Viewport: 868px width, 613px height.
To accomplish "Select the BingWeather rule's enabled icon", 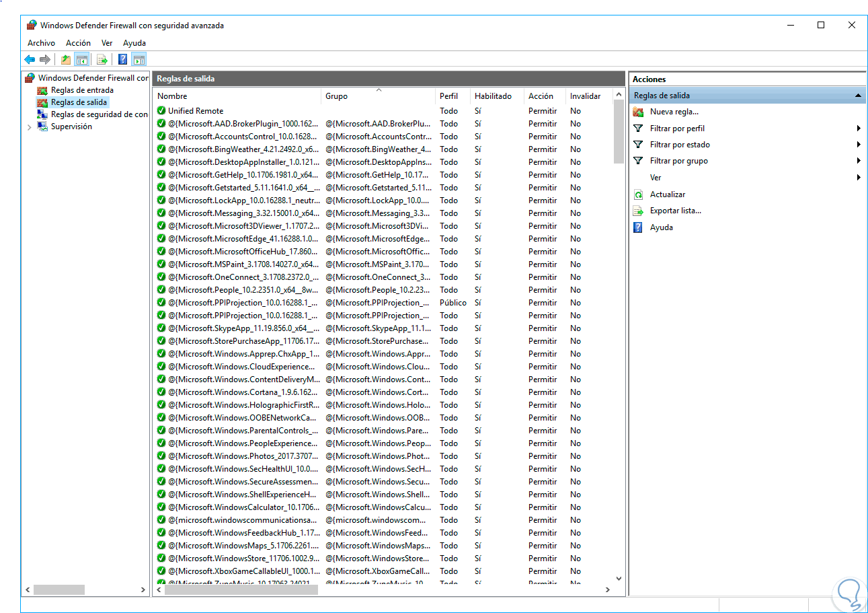I will [x=161, y=149].
